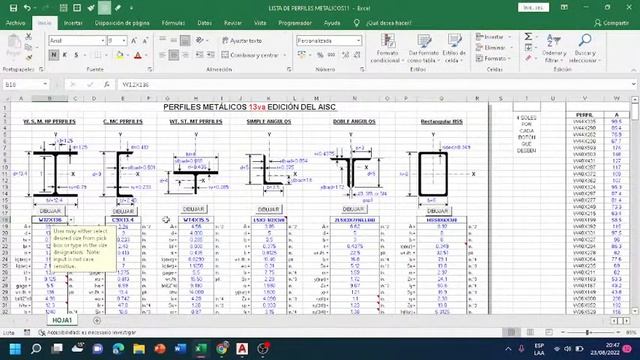Click the vertical scrollbar down arrow

coord(635,311)
